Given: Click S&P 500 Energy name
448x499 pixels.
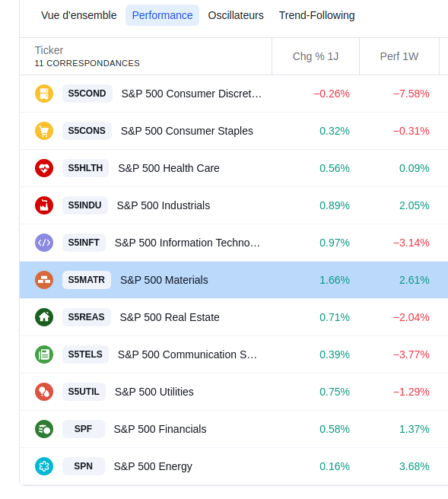Looking at the screenshot, I should tap(153, 466).
